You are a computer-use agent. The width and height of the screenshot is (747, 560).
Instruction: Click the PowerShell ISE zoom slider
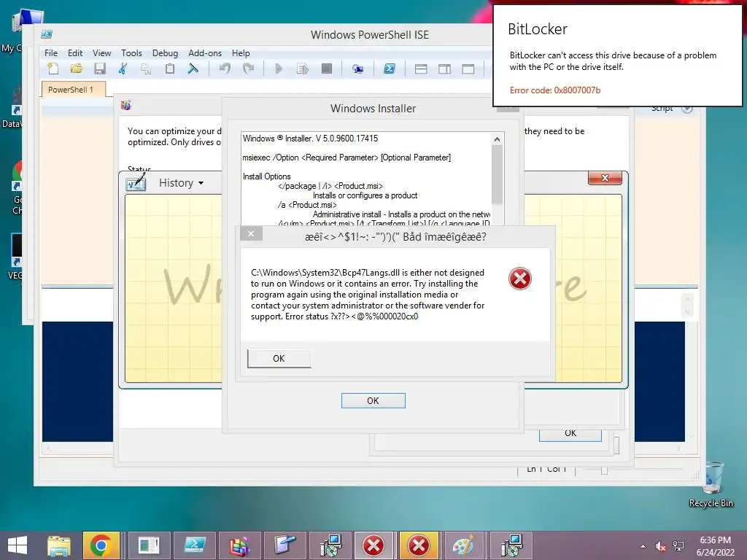[x=604, y=470]
